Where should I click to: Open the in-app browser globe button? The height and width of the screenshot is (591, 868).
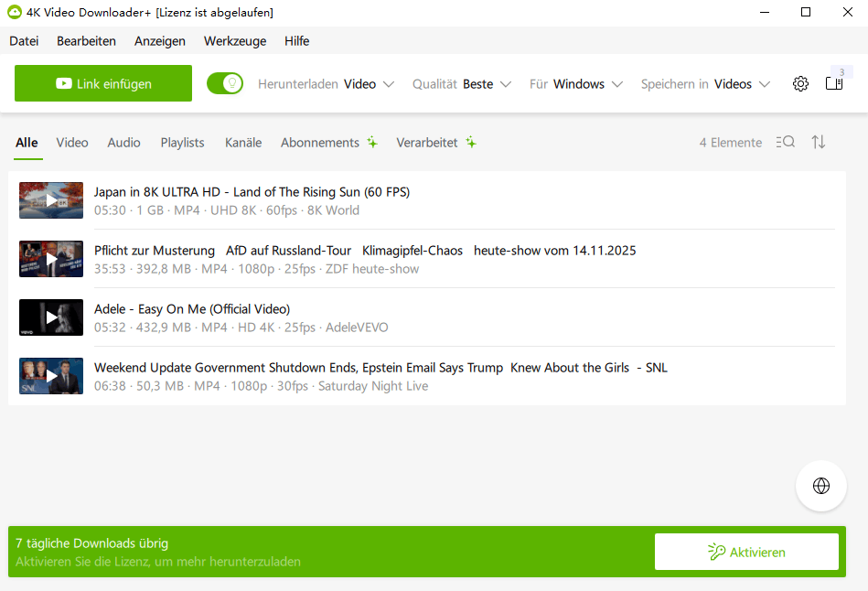pos(821,486)
